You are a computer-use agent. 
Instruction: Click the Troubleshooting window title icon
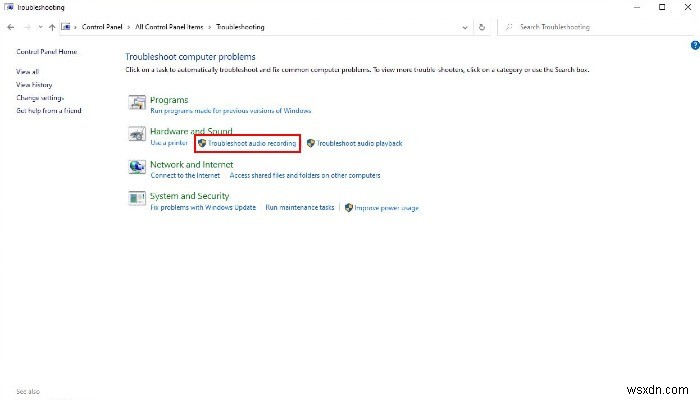coord(8,7)
